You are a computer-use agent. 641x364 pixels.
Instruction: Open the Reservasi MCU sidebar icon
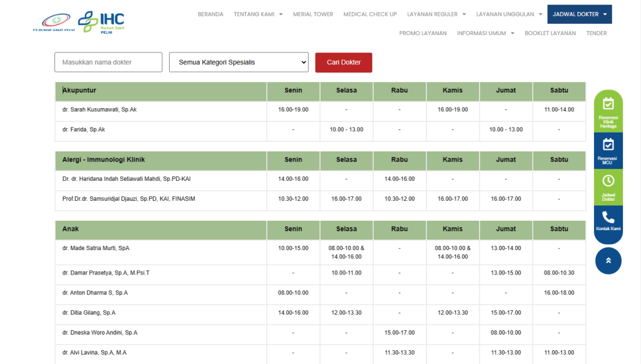[608, 145]
